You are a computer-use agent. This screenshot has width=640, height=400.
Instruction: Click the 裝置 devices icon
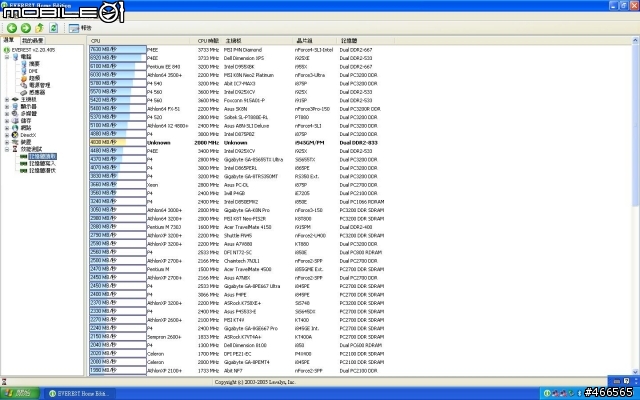[16, 142]
